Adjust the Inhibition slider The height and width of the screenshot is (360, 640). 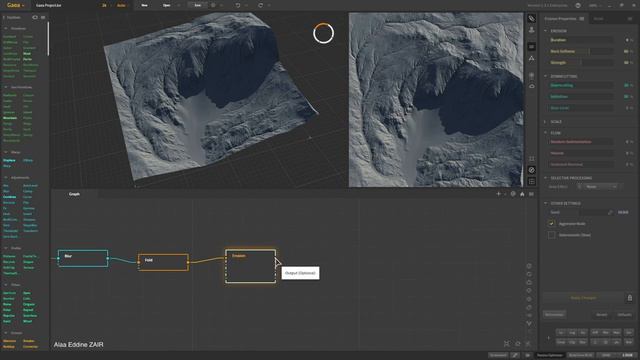pos(580,97)
